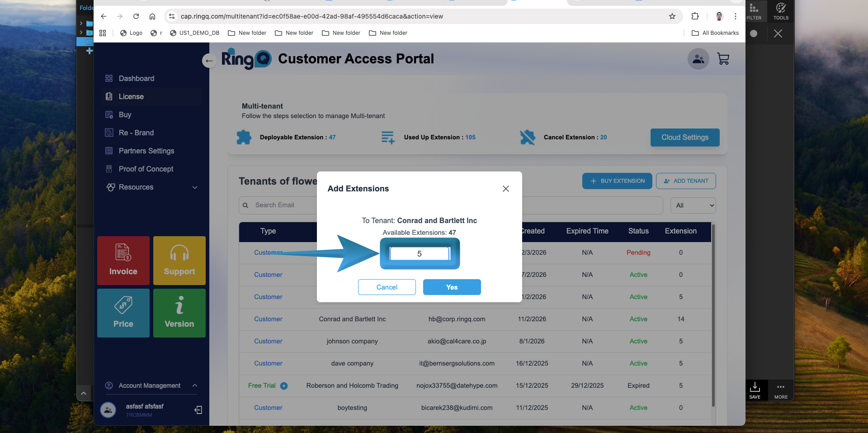Viewport: 868px width, 433px height.
Task: Click the back arrow beside the portal header
Action: click(x=208, y=60)
